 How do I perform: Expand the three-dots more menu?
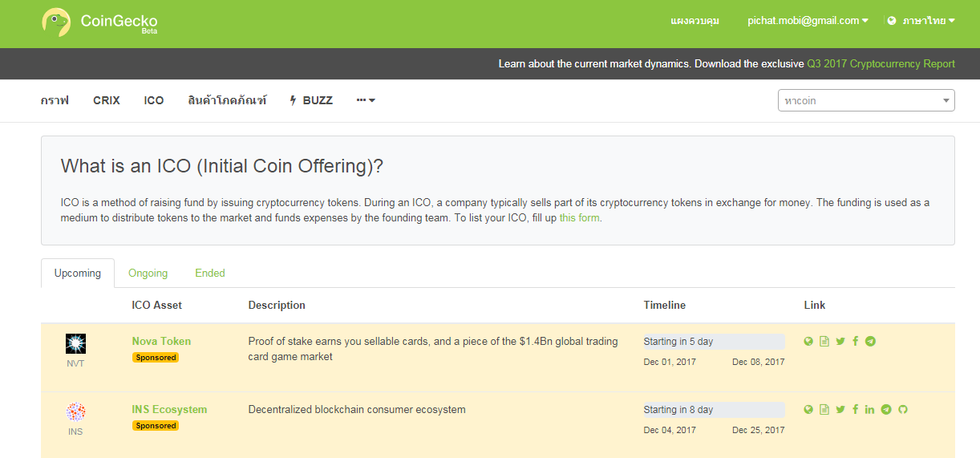(366, 100)
